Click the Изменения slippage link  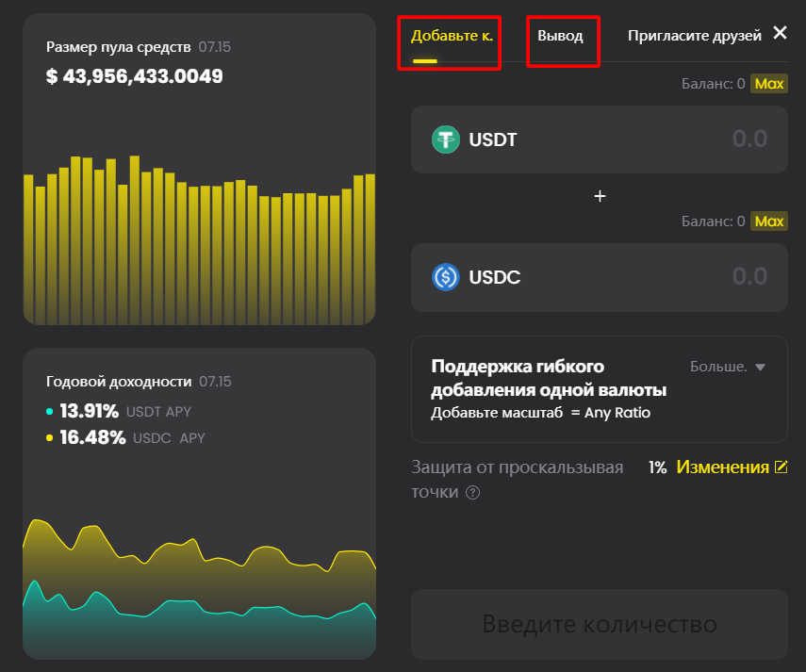tap(723, 467)
